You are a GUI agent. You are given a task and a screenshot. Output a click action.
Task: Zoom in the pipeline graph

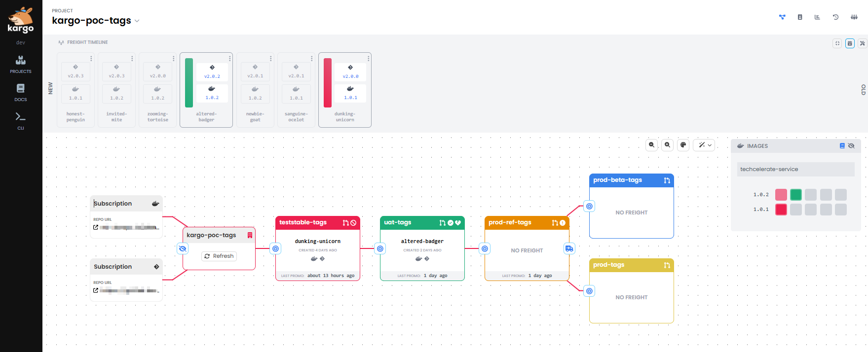tap(668, 145)
